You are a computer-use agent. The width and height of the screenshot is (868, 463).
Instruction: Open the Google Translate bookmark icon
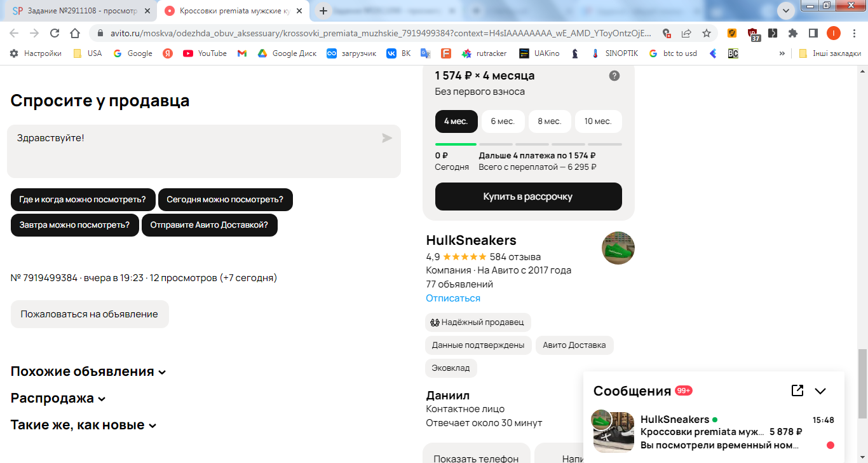pos(426,53)
